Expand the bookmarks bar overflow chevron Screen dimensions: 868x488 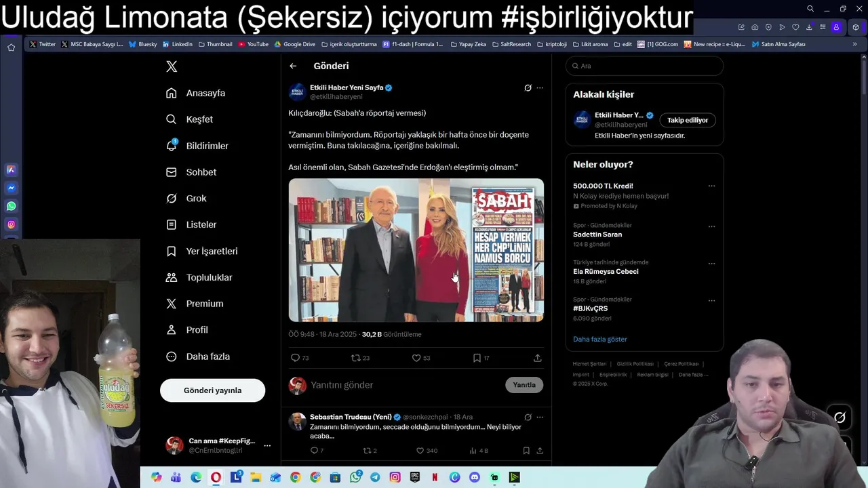click(x=854, y=44)
